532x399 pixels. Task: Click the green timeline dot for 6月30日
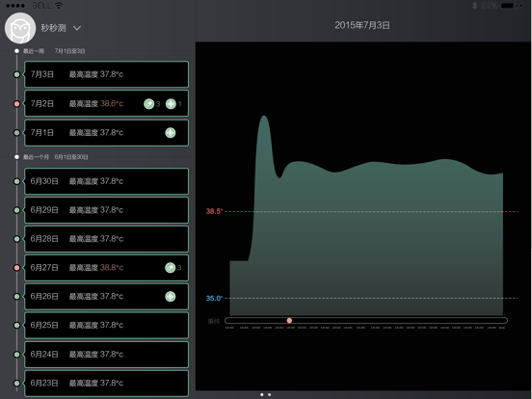tap(16, 181)
